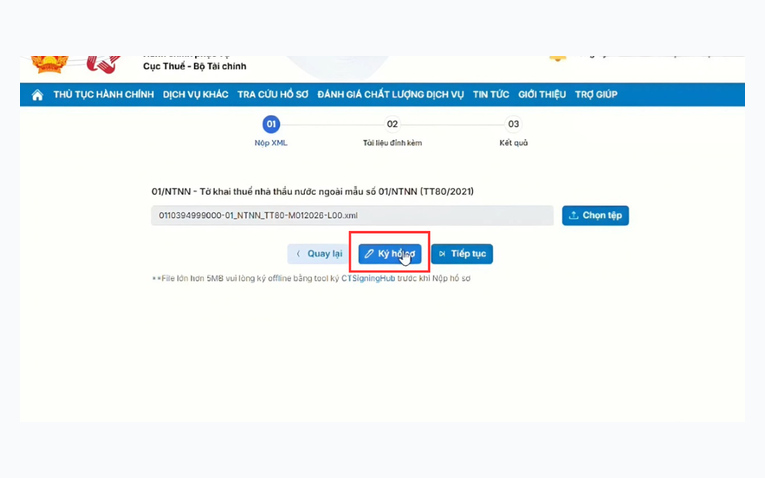Click the 01/NTNN form title text
Viewport: 765px width, 478px height.
tap(312, 192)
